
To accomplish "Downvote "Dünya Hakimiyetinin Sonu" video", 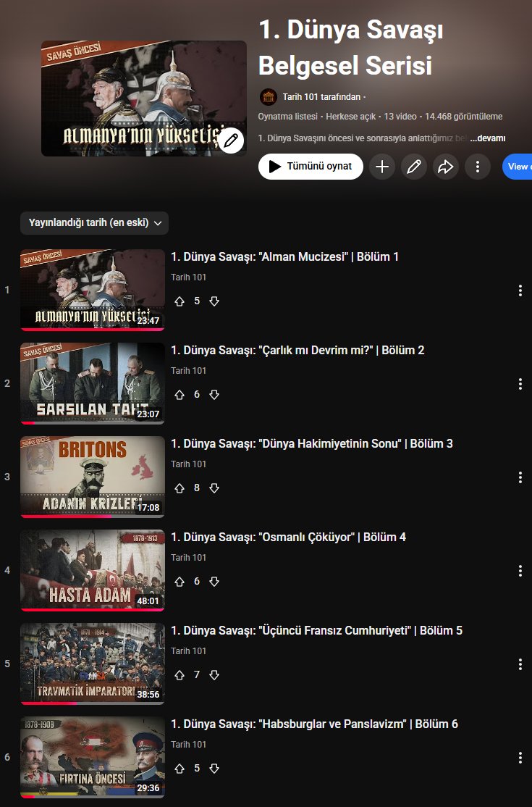I will pos(214,488).
